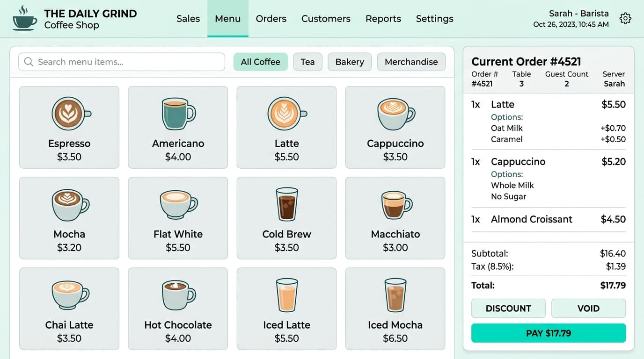Click the VOID button
644x359 pixels.
[x=588, y=309]
